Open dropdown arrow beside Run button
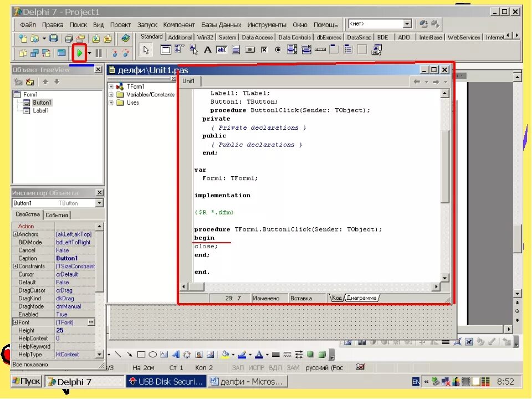Image resolution: width=532 pixels, height=399 pixels. tap(89, 53)
